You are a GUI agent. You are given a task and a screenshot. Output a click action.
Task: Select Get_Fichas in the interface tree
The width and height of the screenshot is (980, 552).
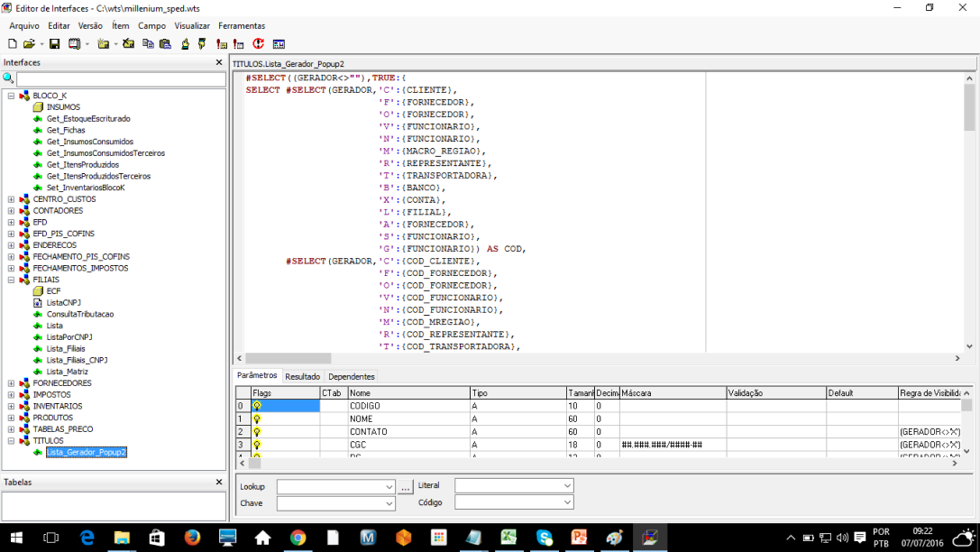66,130
